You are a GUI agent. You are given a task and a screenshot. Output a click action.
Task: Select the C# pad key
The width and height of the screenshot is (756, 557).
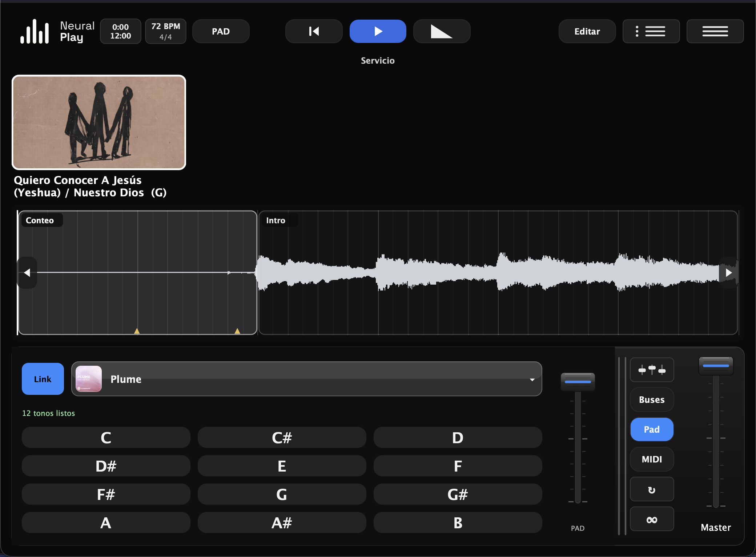click(x=282, y=437)
